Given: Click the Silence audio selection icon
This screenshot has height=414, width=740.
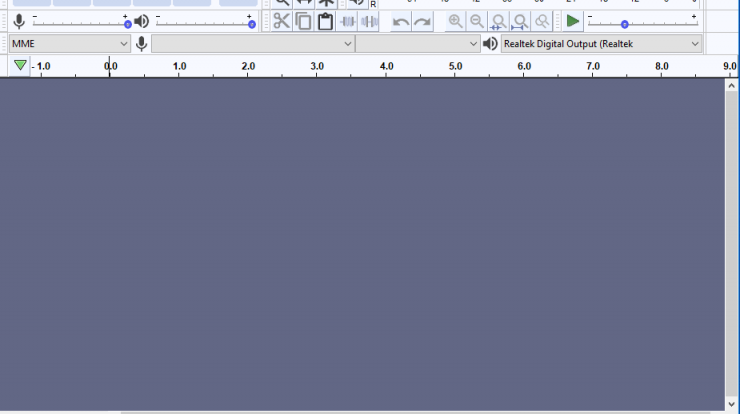Looking at the screenshot, I should (x=369, y=21).
